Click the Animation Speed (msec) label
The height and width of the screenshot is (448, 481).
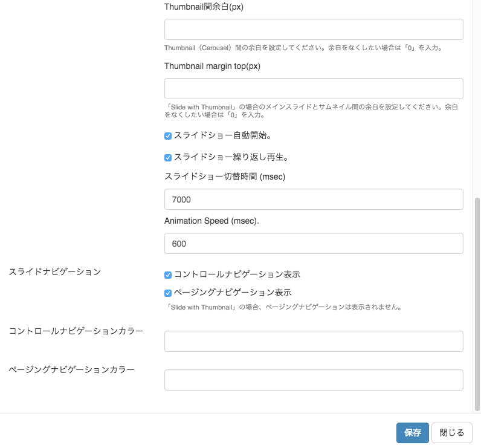211,221
